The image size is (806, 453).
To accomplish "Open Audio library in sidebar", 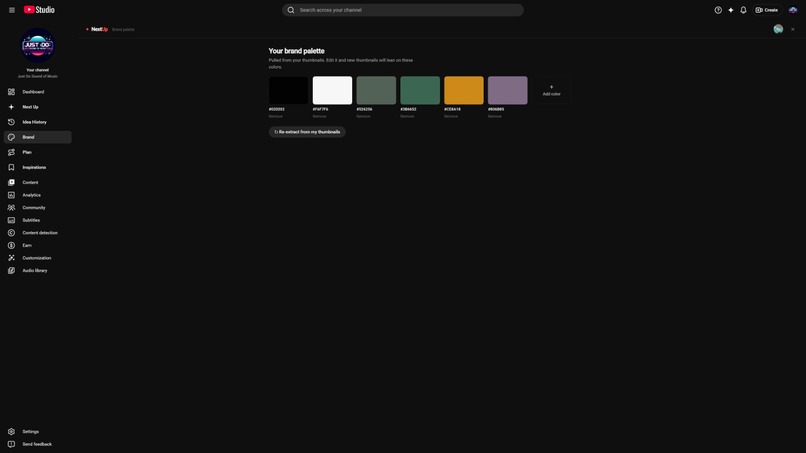I will click(x=38, y=270).
